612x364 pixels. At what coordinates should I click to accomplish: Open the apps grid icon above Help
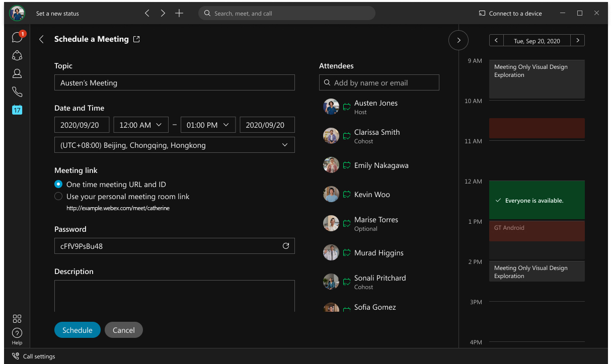pyautogui.click(x=17, y=319)
